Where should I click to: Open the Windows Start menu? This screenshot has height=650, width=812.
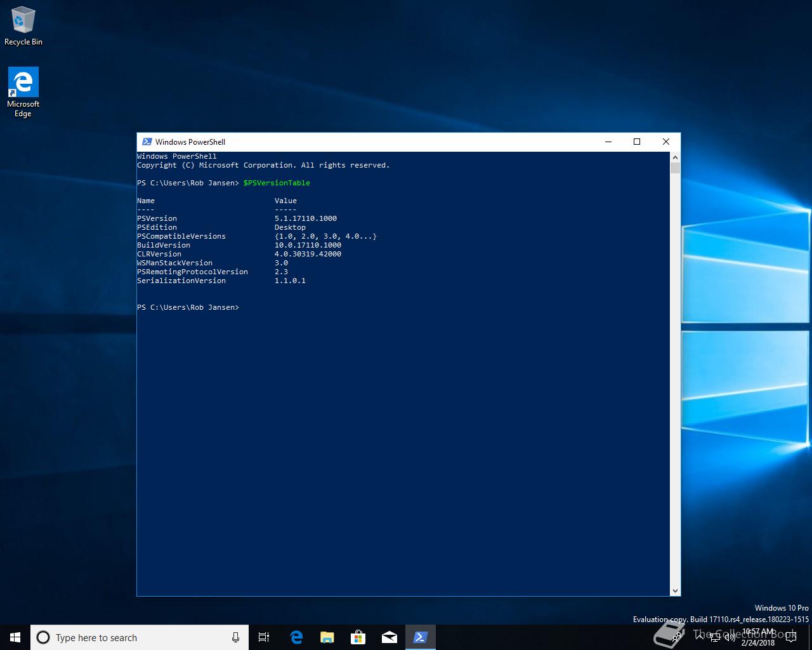coord(15,637)
